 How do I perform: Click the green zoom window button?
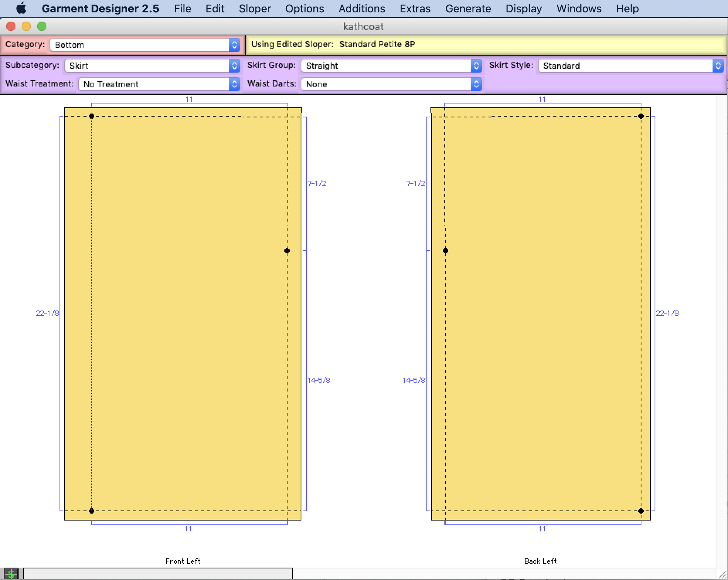[42, 26]
